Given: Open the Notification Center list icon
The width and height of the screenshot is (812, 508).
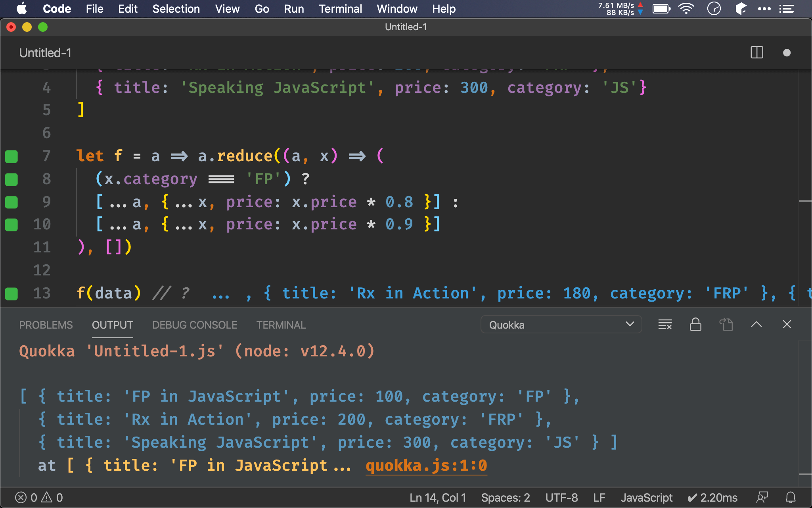Looking at the screenshot, I should point(787,9).
